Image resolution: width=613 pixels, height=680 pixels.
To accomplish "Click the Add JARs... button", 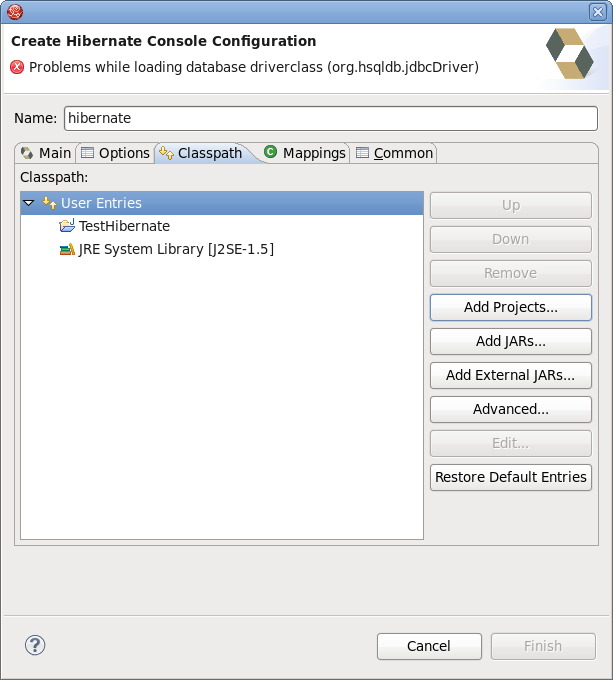I will 510,341.
